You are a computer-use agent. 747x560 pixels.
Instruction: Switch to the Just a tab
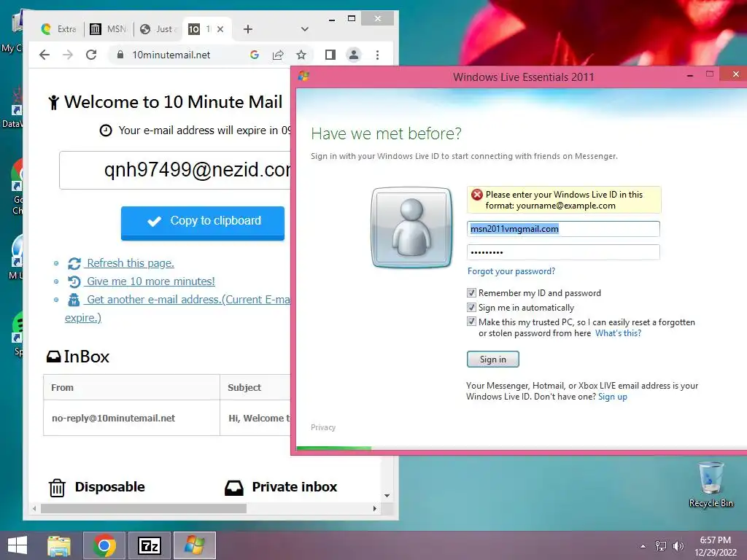[x=158, y=29]
